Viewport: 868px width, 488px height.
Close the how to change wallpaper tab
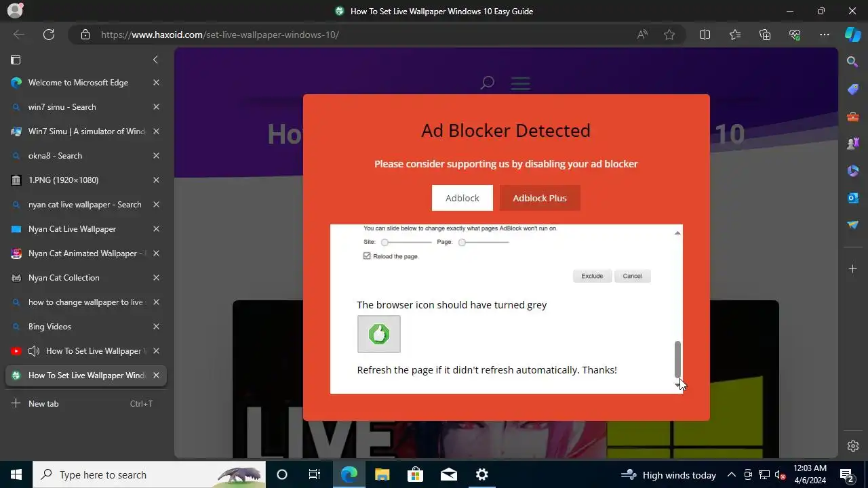pos(156,302)
